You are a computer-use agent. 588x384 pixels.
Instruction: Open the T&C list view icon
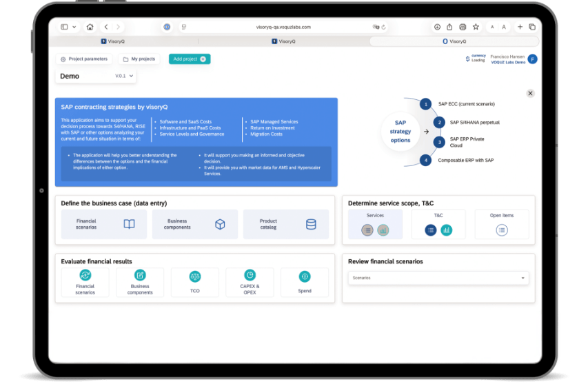pyautogui.click(x=431, y=230)
